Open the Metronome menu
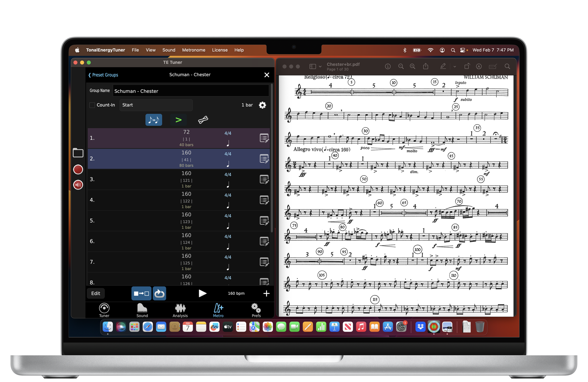This screenshot has width=588, height=382. tap(194, 50)
